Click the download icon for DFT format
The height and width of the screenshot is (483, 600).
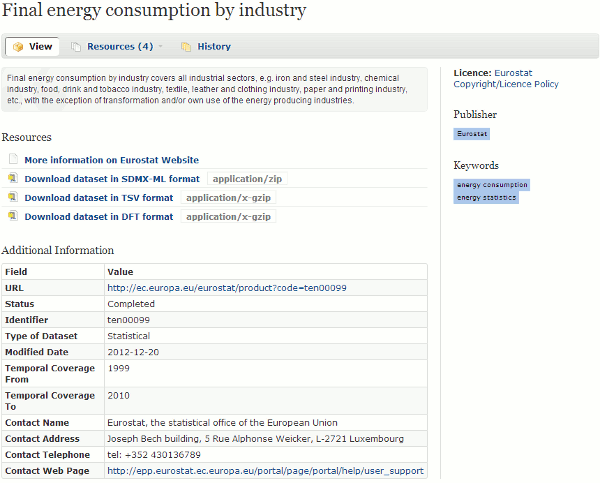[13, 216]
